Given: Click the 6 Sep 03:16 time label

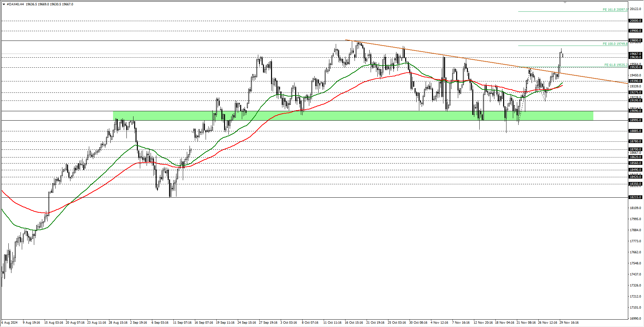Looking at the screenshot, I should coord(160,323).
